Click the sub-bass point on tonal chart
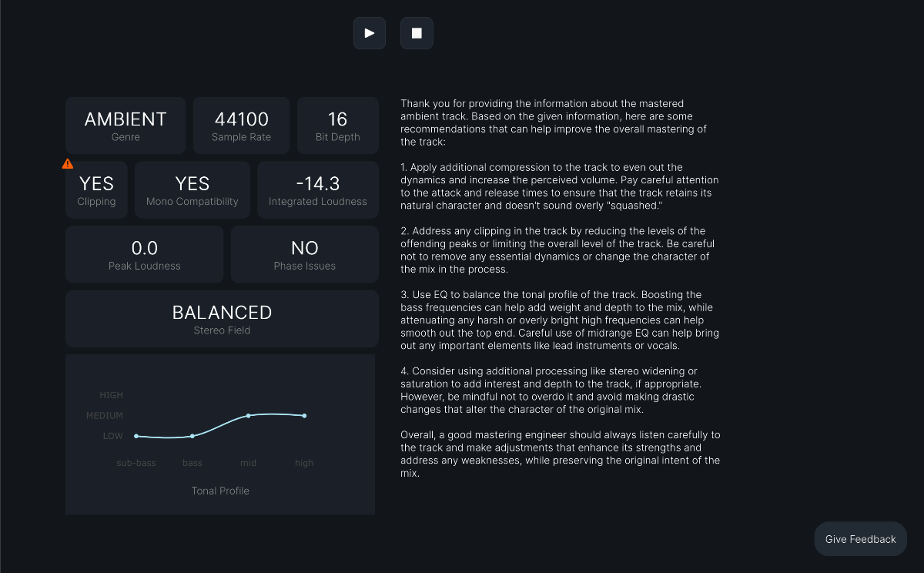The width and height of the screenshot is (924, 573). point(136,436)
